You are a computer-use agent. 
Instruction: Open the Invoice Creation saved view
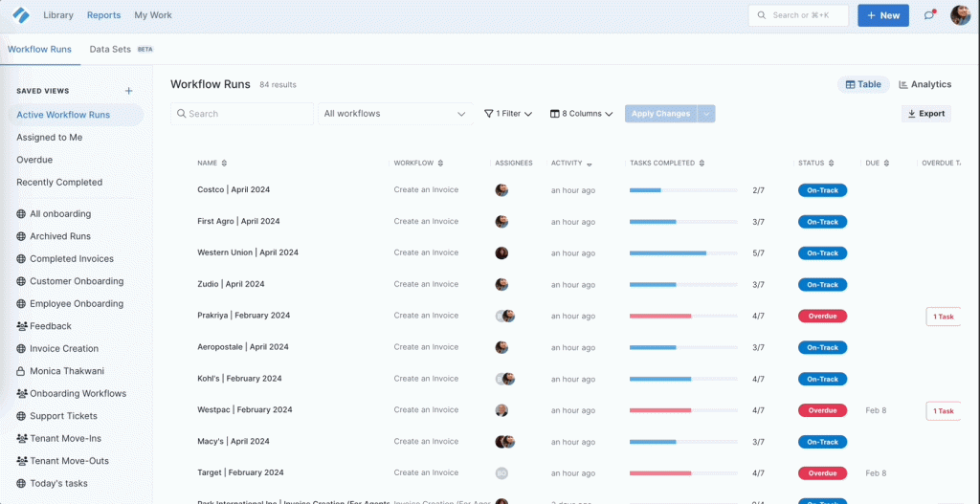64,348
